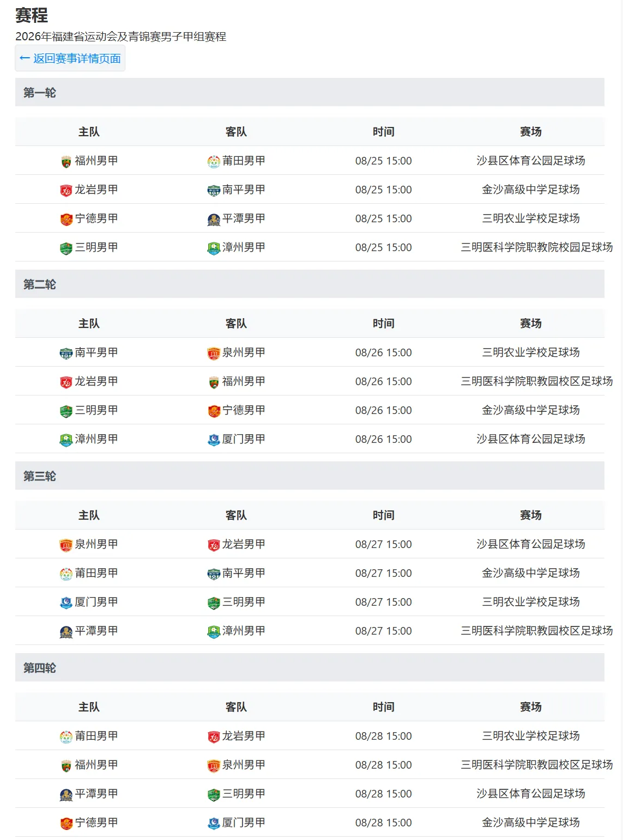Click the 平潭男甲 logo in 第一轮
The width and height of the screenshot is (623, 840).
click(214, 219)
